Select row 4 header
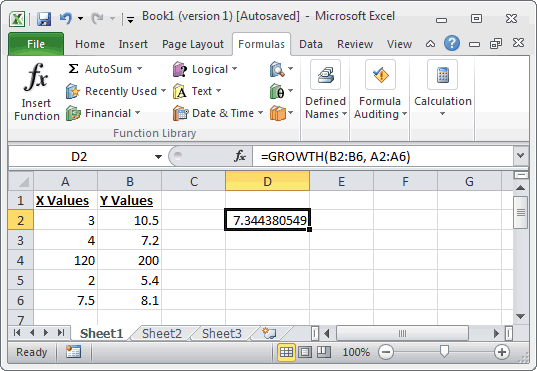This screenshot has width=537, height=371. [x=21, y=261]
